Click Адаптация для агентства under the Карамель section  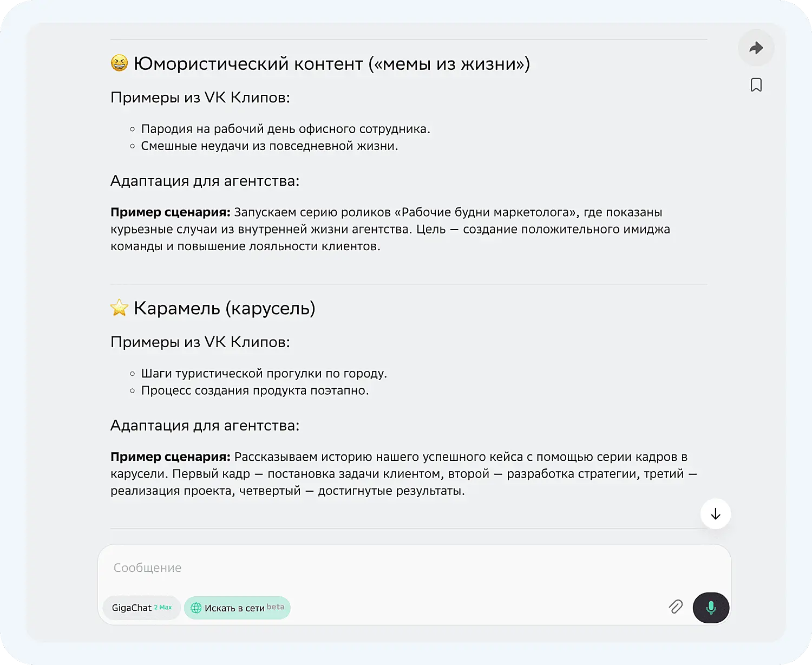tap(205, 425)
